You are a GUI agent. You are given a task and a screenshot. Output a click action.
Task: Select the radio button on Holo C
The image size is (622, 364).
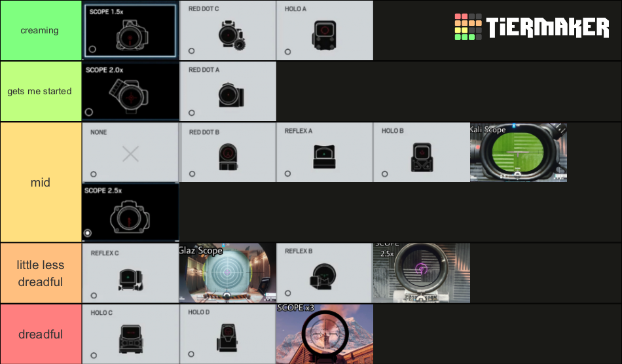[94, 355]
